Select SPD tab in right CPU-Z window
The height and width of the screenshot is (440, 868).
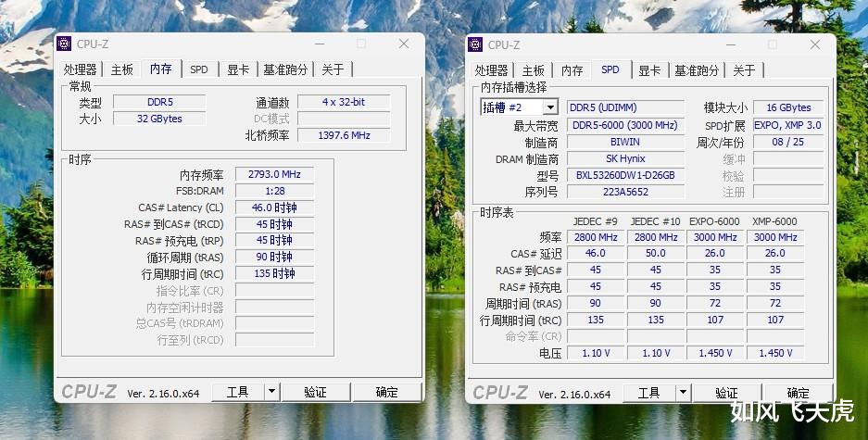[x=610, y=69]
